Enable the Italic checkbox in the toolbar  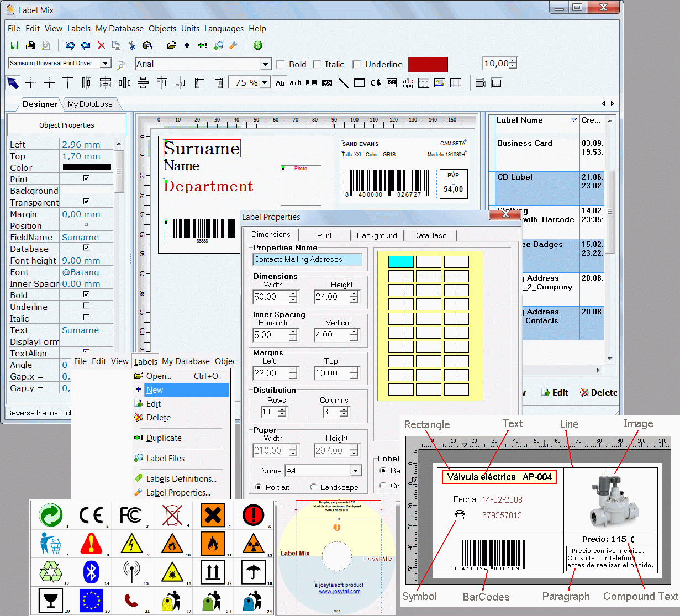click(x=317, y=65)
